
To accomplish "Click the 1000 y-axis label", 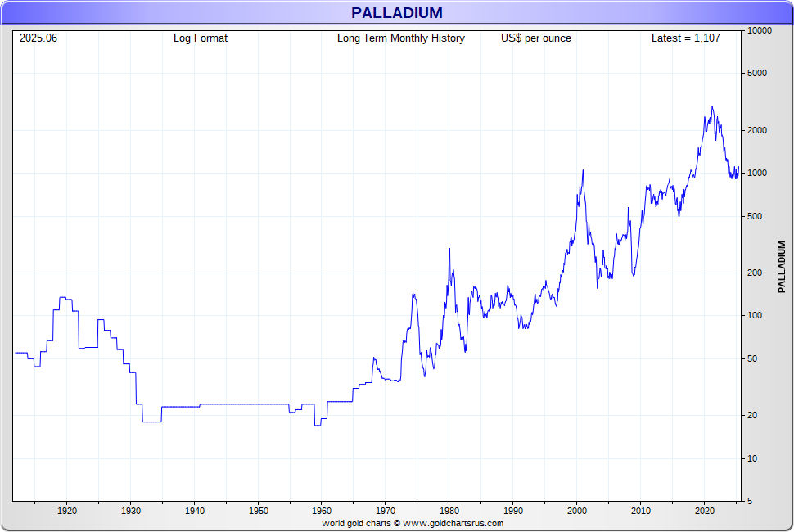I will (757, 174).
